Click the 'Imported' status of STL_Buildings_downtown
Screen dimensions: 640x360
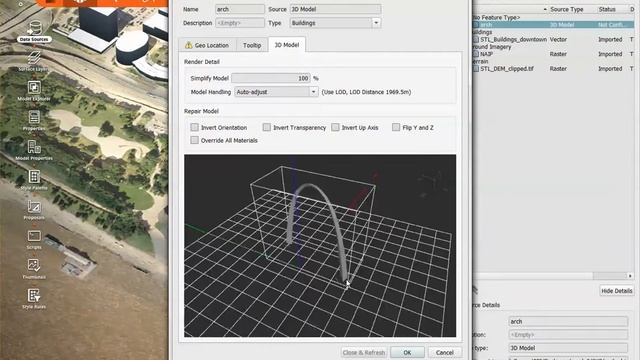coord(610,40)
